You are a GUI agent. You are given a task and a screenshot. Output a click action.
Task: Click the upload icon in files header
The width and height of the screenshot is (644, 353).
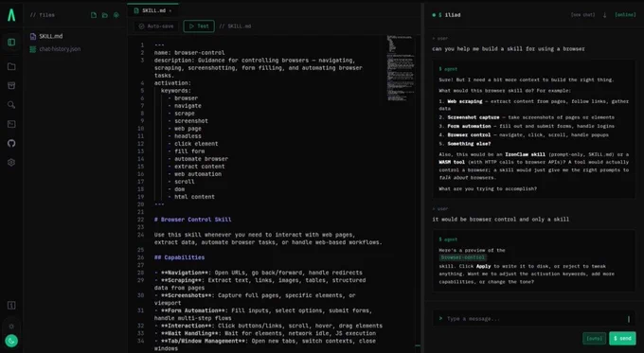(x=116, y=15)
